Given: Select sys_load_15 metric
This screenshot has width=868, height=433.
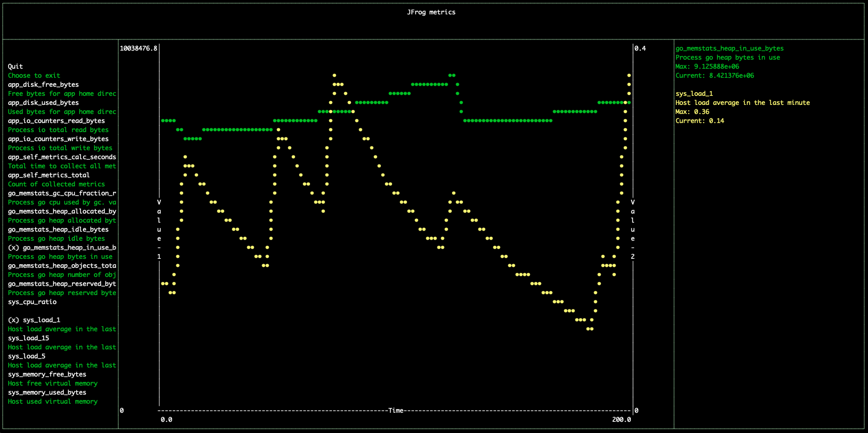Looking at the screenshot, I should pyautogui.click(x=28, y=338).
